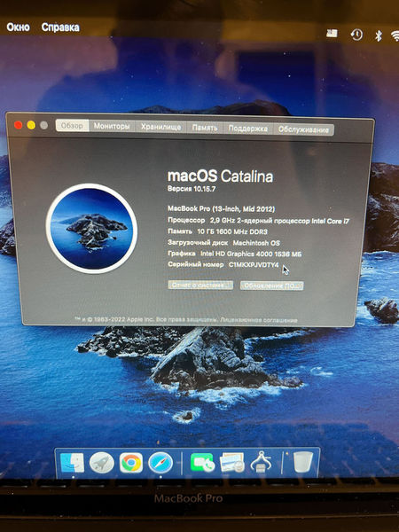The width and height of the screenshot is (399, 532).
Task: Launch Launchpad rocket icon in Dock
Action: click(x=101, y=462)
